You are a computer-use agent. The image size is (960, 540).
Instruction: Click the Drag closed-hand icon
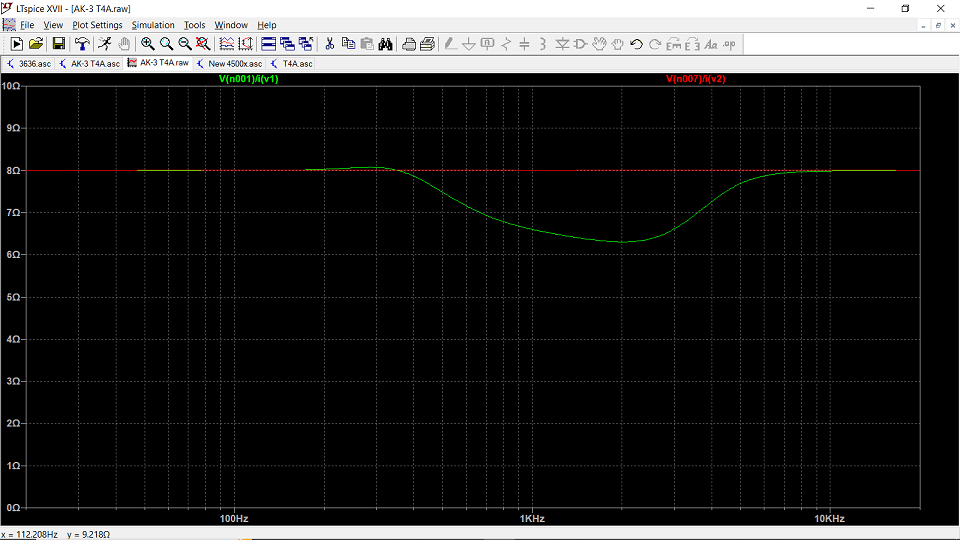pos(617,44)
